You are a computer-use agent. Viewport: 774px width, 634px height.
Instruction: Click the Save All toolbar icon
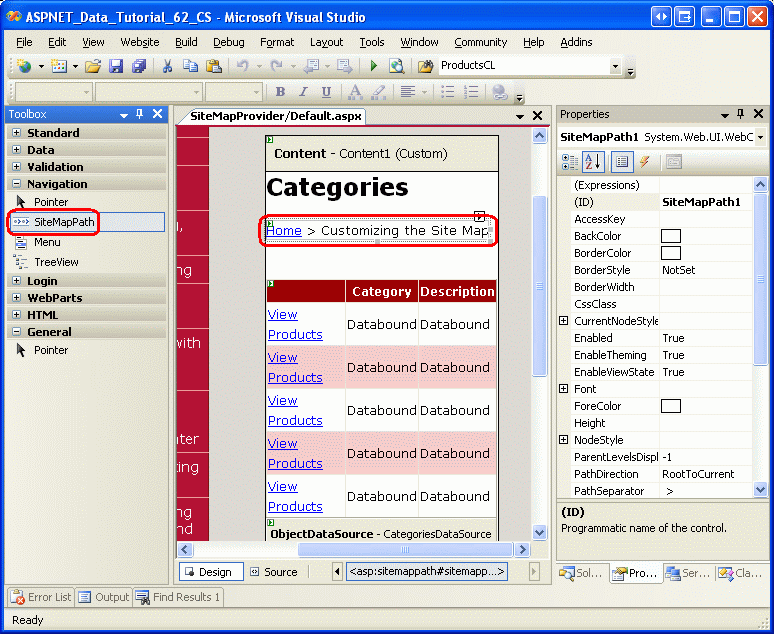[x=139, y=66]
